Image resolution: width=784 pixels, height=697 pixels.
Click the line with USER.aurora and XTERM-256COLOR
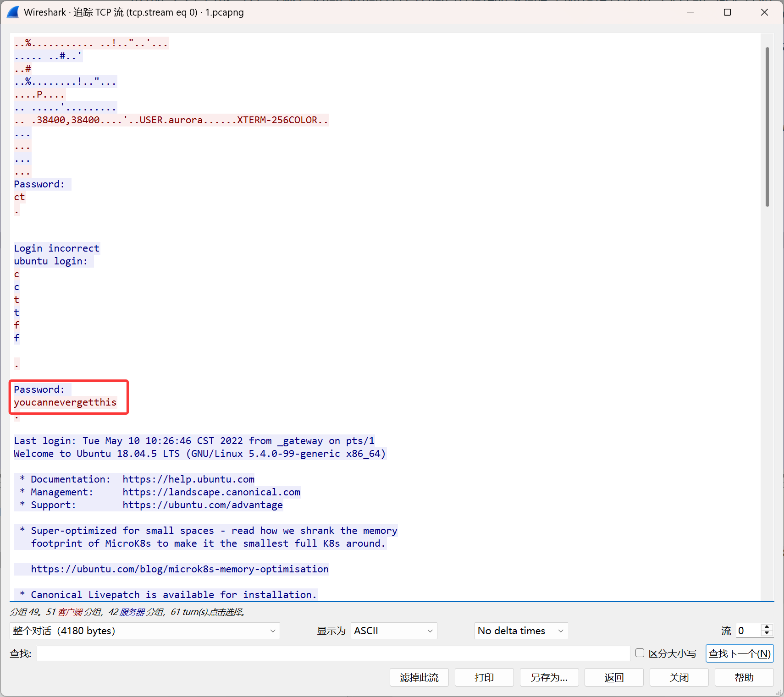coord(171,120)
